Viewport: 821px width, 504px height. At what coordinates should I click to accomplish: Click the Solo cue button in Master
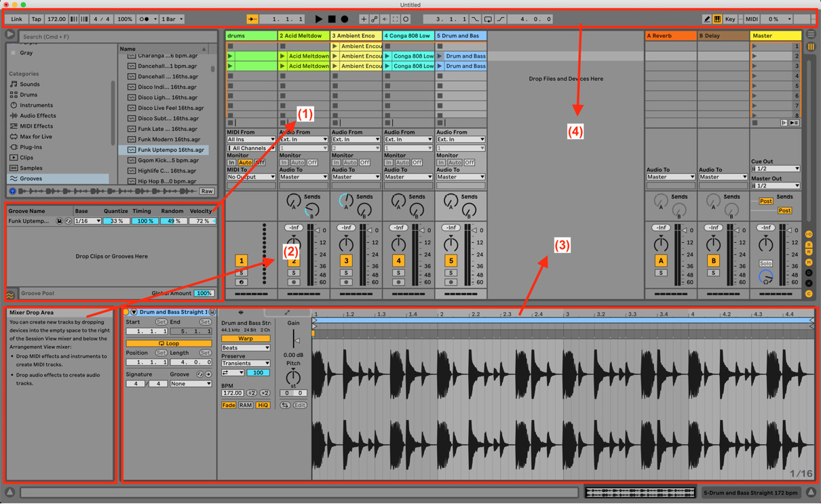coord(765,263)
